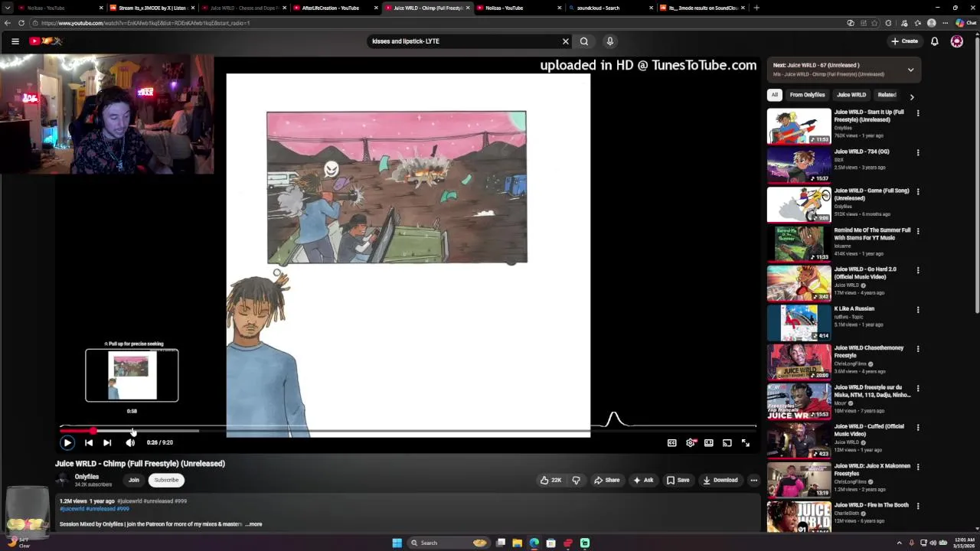Open options for K Like A Russian
The height and width of the screenshot is (551, 980).
tap(918, 309)
